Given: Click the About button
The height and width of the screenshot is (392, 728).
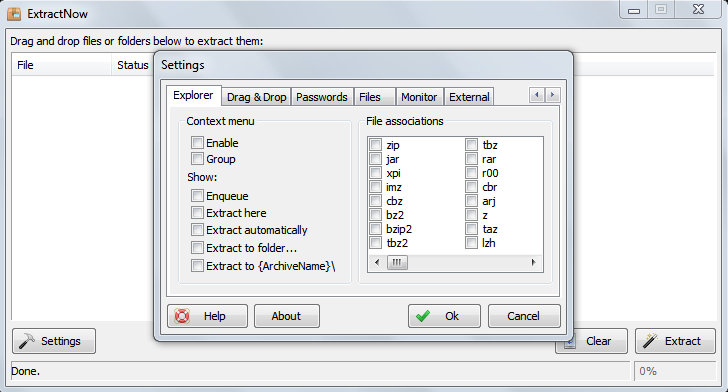Looking at the screenshot, I should click(x=286, y=316).
